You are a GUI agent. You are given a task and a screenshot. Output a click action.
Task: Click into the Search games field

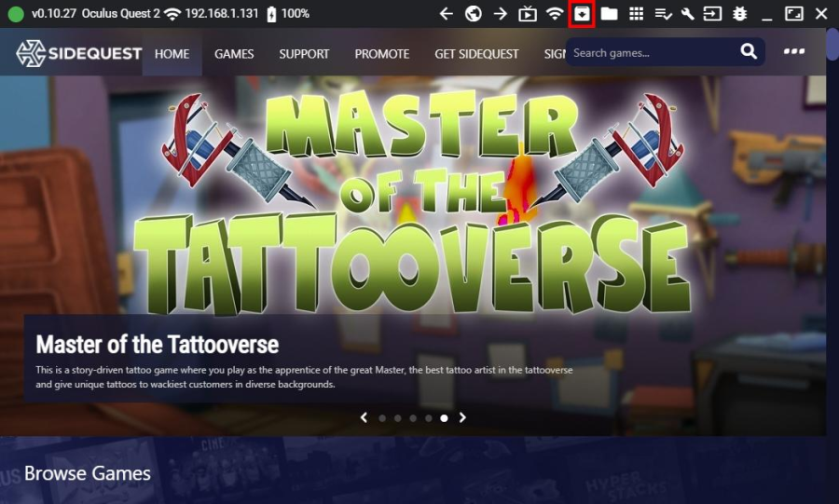[x=651, y=53]
